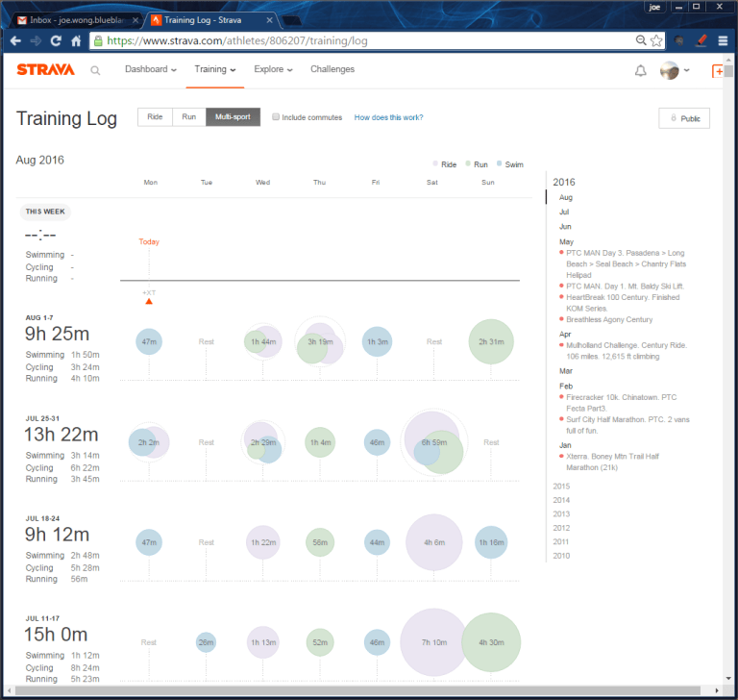Click vertical scrollbar down arrow
This screenshot has height=700, width=738.
point(728,679)
